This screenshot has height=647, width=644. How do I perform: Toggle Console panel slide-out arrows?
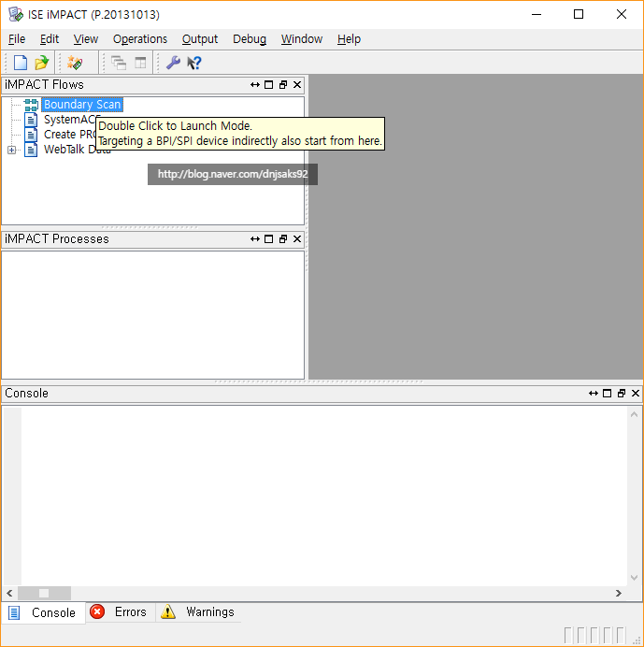594,394
